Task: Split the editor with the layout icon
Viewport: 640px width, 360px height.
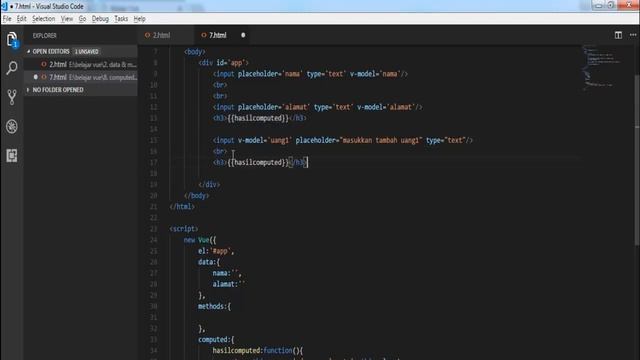Action: coord(618,35)
